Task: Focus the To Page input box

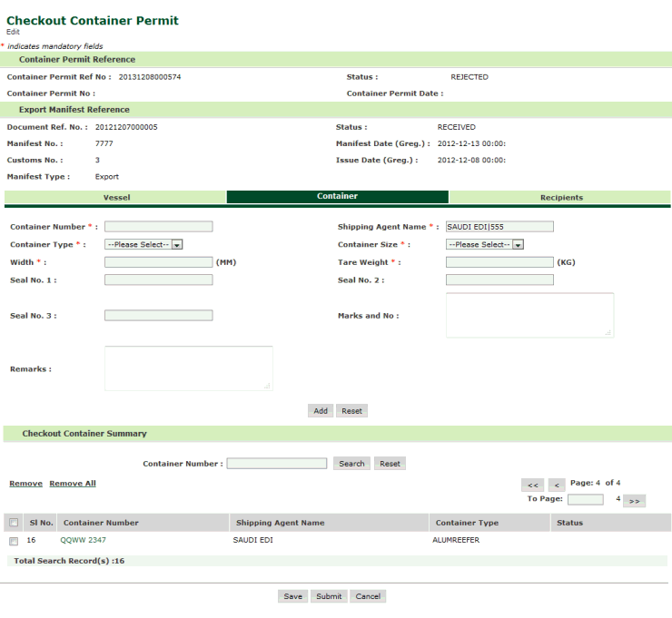Action: (585, 499)
